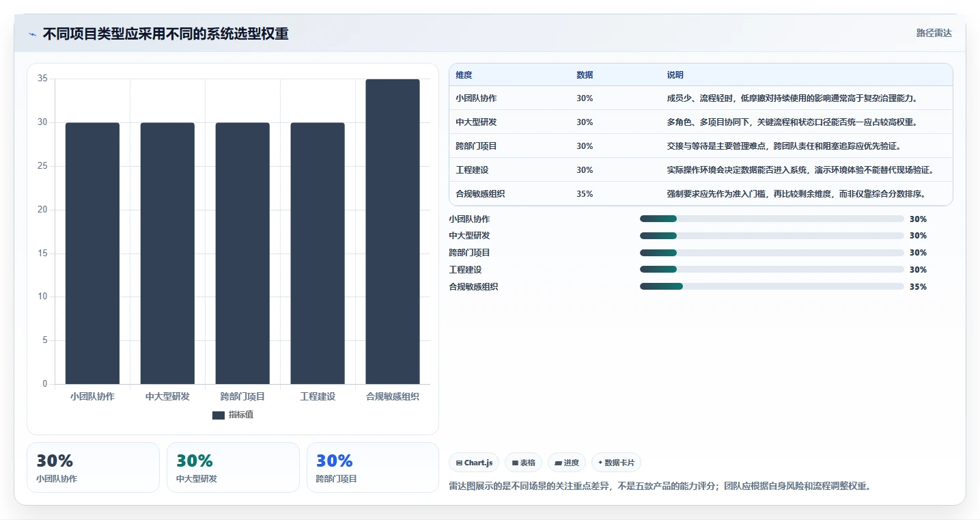Viewport: 980px width, 520px height.
Task: Click the lightning icon beside the title
Action: coord(33,34)
